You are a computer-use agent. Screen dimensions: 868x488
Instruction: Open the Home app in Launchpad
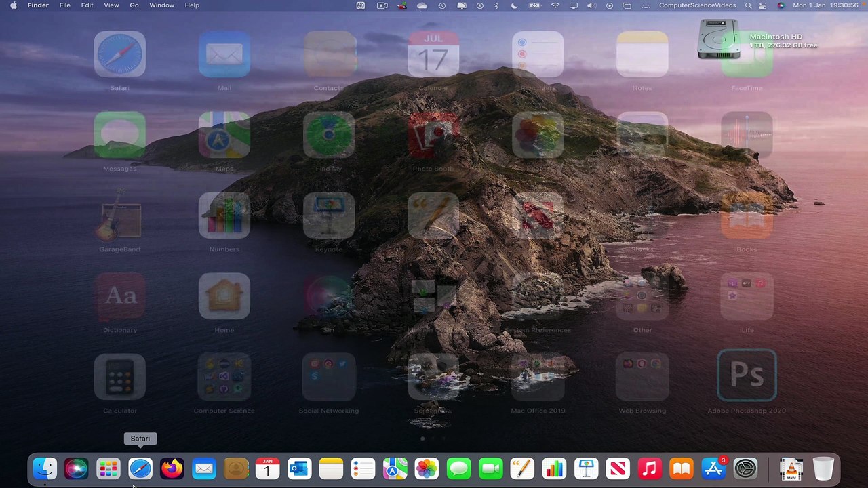click(x=224, y=296)
